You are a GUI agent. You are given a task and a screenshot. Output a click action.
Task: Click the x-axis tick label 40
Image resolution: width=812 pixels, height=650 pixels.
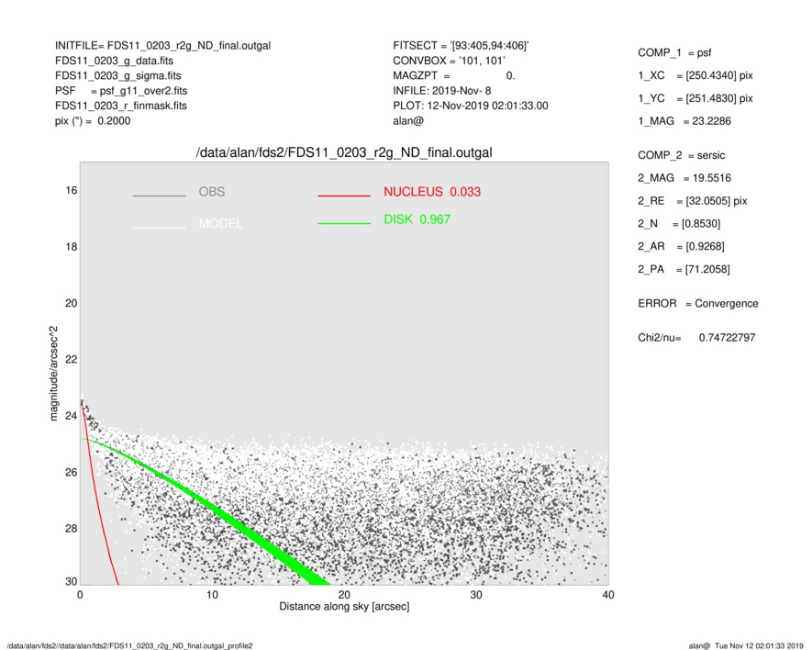click(608, 595)
